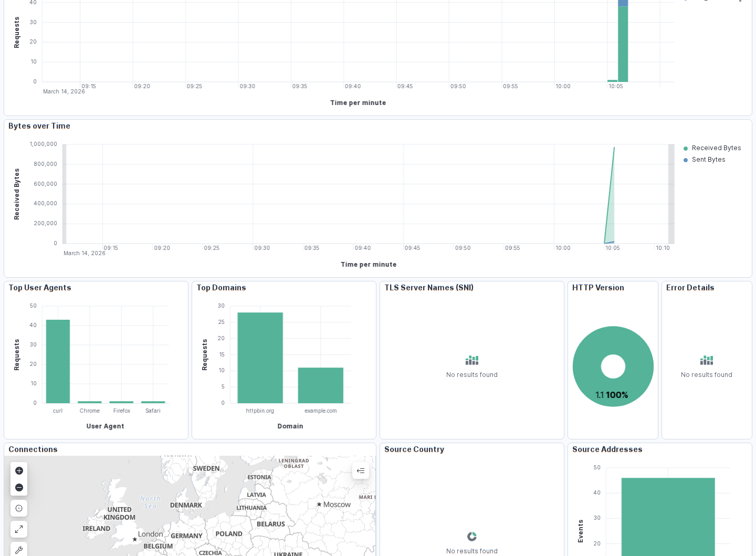The width and height of the screenshot is (756, 556).
Task: Click the Sent Bytes blue color dot
Action: coord(686,160)
